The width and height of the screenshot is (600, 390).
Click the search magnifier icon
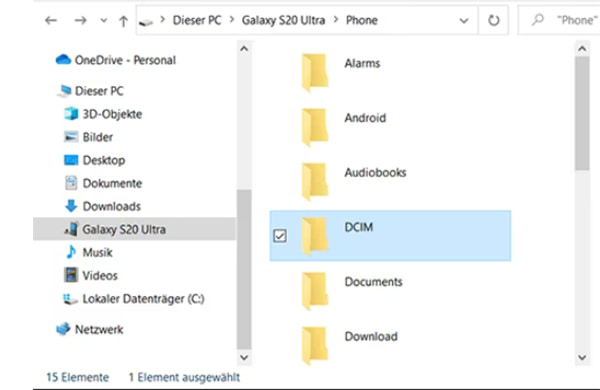[x=538, y=19]
